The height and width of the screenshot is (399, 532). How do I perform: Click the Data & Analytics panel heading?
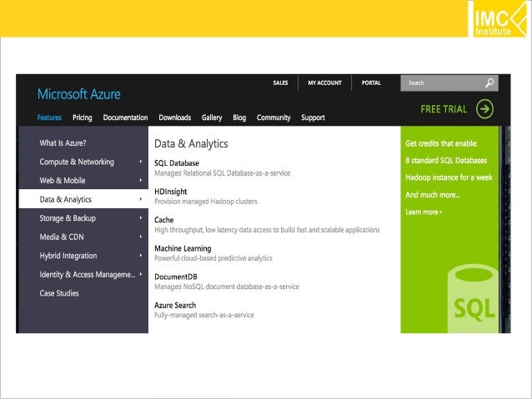(x=191, y=144)
